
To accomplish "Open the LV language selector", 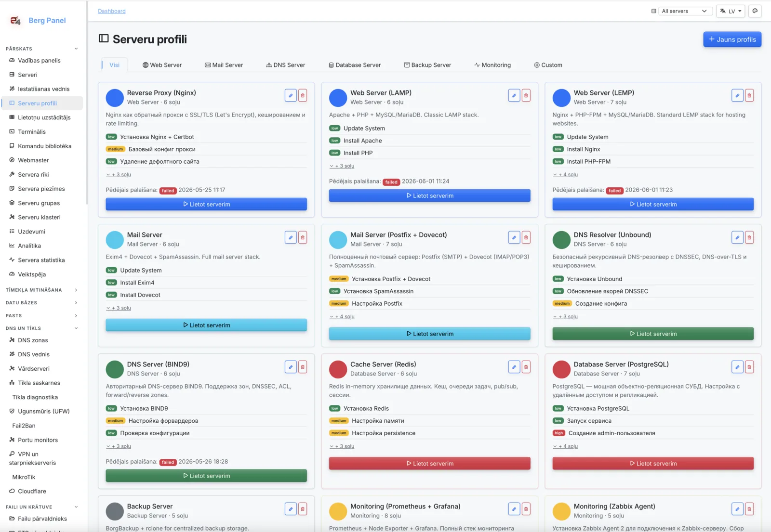I will (x=731, y=11).
